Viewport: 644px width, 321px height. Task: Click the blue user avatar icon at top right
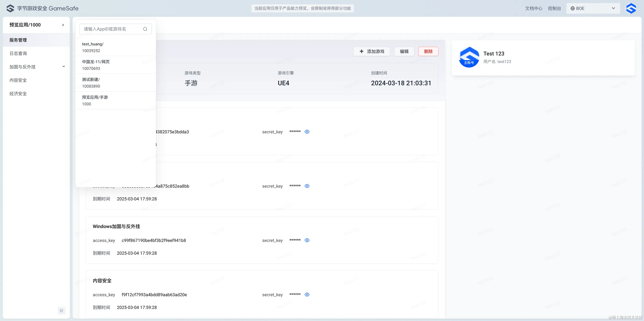pos(631,8)
